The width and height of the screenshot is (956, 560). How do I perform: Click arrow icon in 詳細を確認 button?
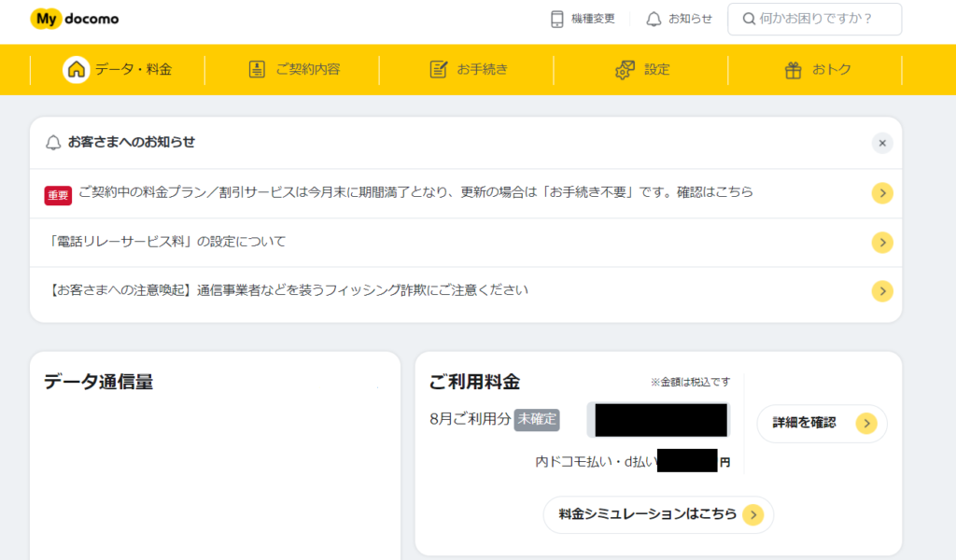(x=866, y=424)
